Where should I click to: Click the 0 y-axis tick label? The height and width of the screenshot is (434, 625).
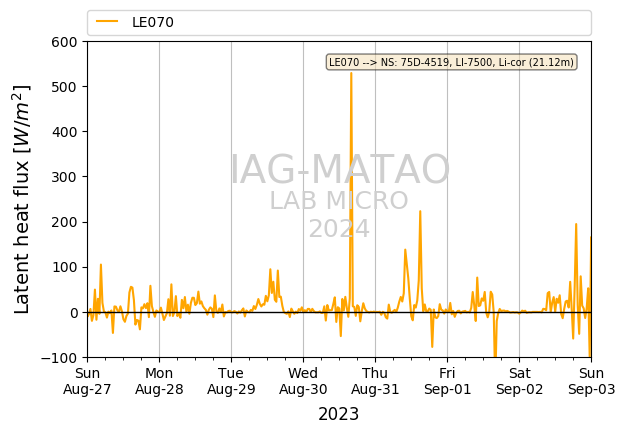tap(74, 313)
